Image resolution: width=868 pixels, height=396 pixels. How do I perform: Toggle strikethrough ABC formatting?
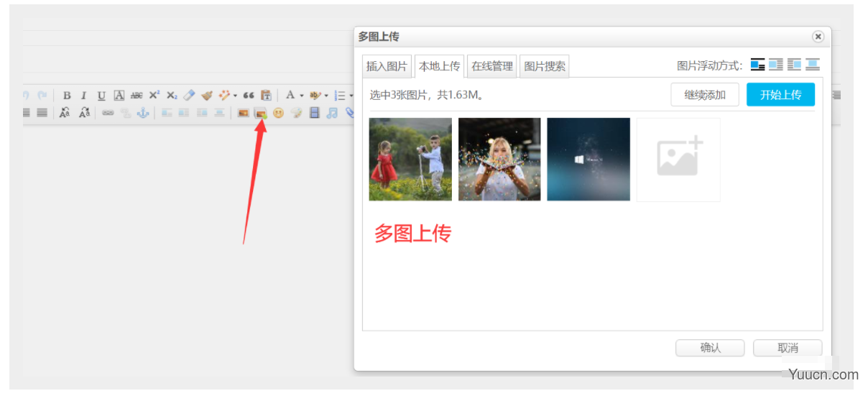[137, 95]
